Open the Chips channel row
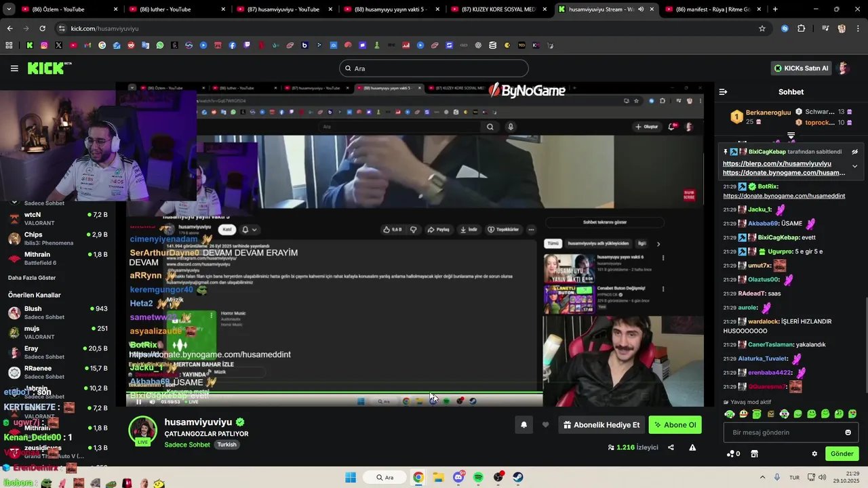Screen dimensions: 868x488 coord(58,239)
